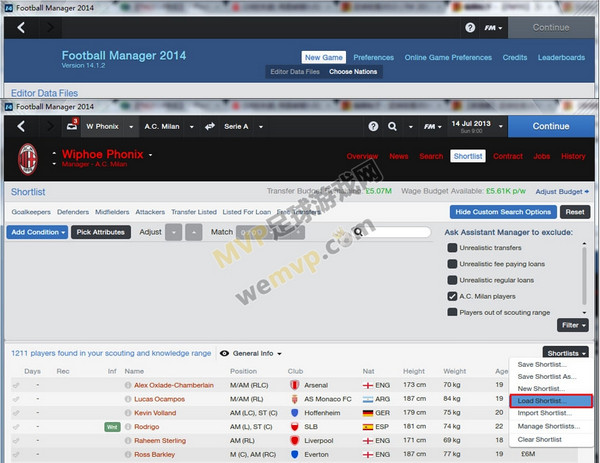
Task: Choose Manage Shortlists... menu item
Action: 549,426
